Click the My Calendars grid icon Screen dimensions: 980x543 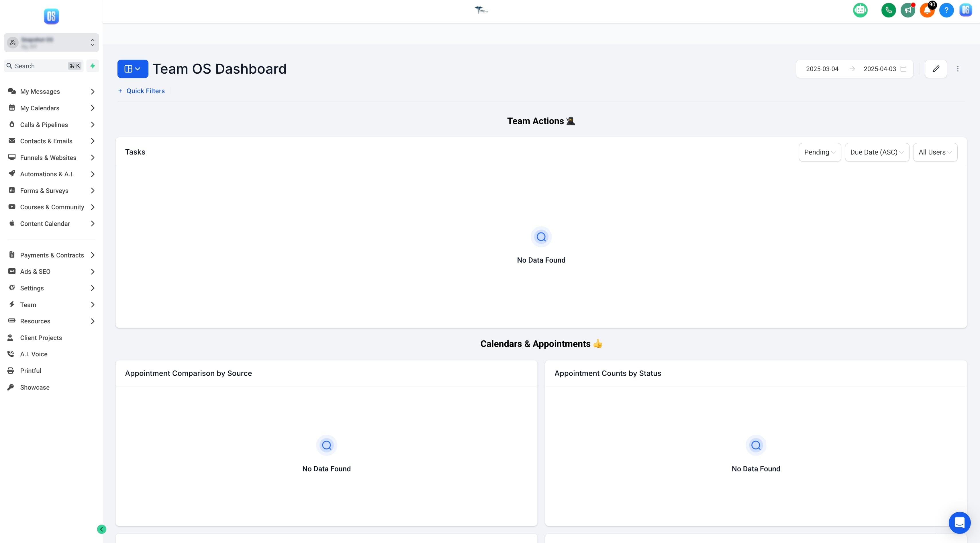[x=12, y=108]
